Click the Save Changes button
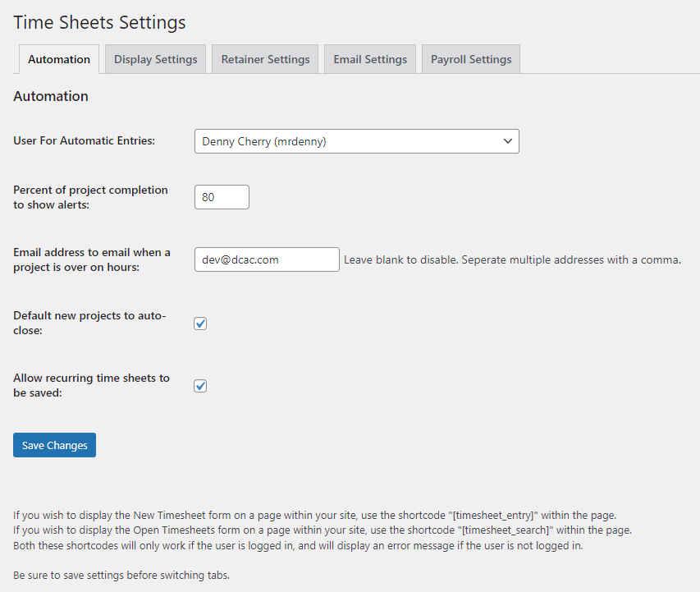This screenshot has width=700, height=592. coord(54,445)
